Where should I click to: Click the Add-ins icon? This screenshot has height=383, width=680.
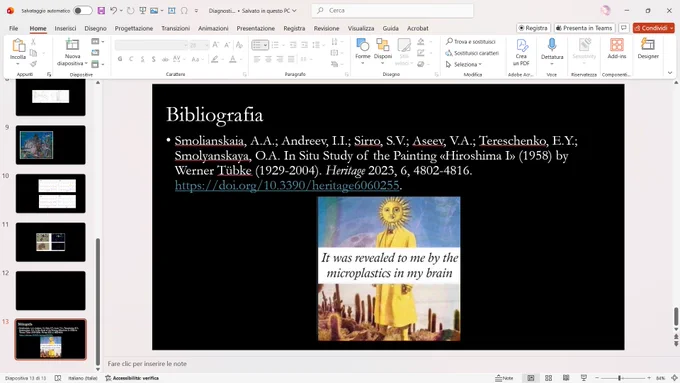point(616,45)
